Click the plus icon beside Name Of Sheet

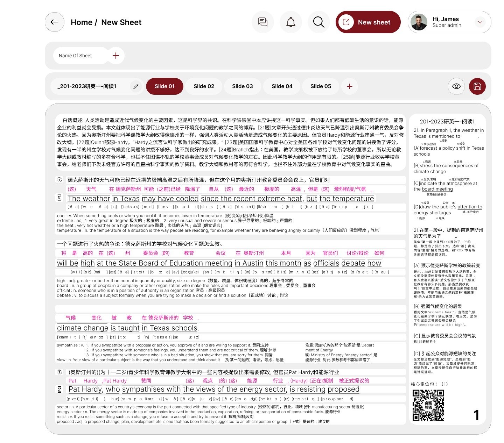(x=116, y=56)
